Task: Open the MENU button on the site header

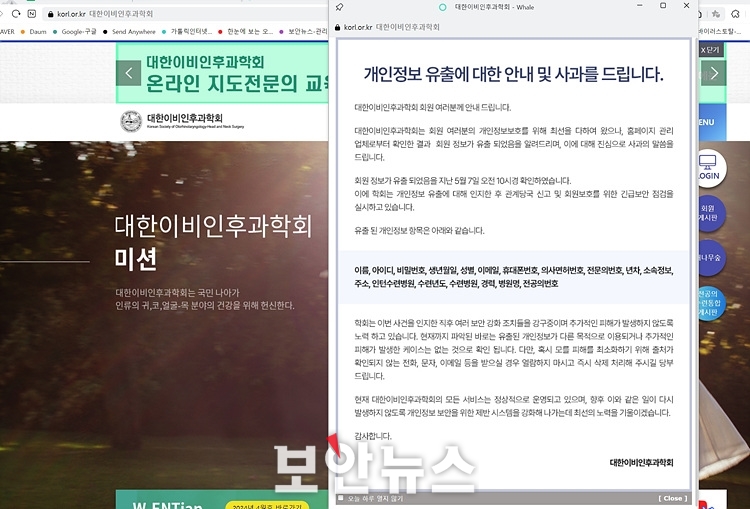Action: pyautogui.click(x=713, y=122)
